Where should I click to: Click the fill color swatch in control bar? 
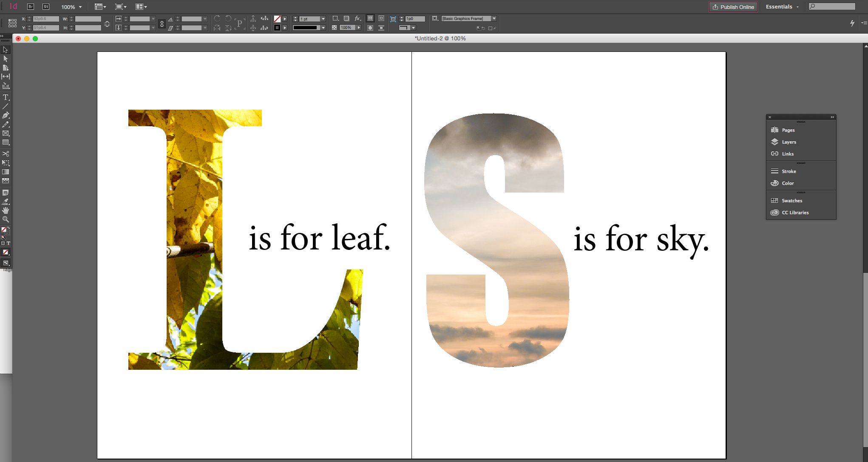tap(277, 19)
